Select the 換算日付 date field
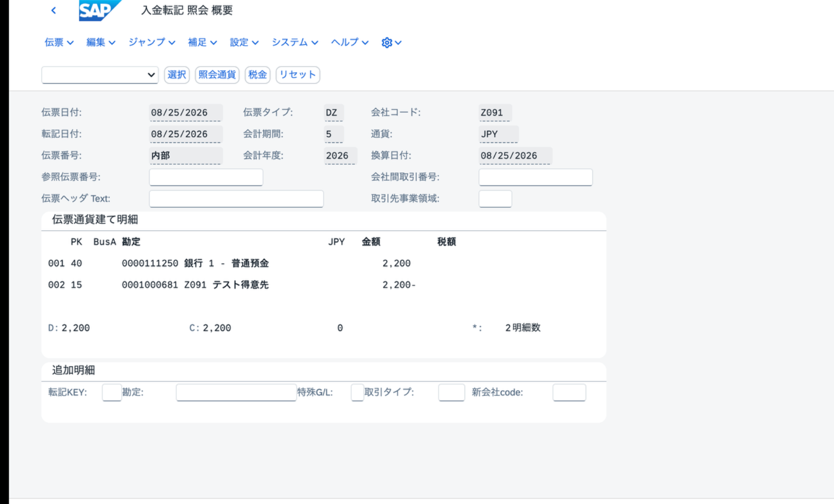 click(x=515, y=155)
